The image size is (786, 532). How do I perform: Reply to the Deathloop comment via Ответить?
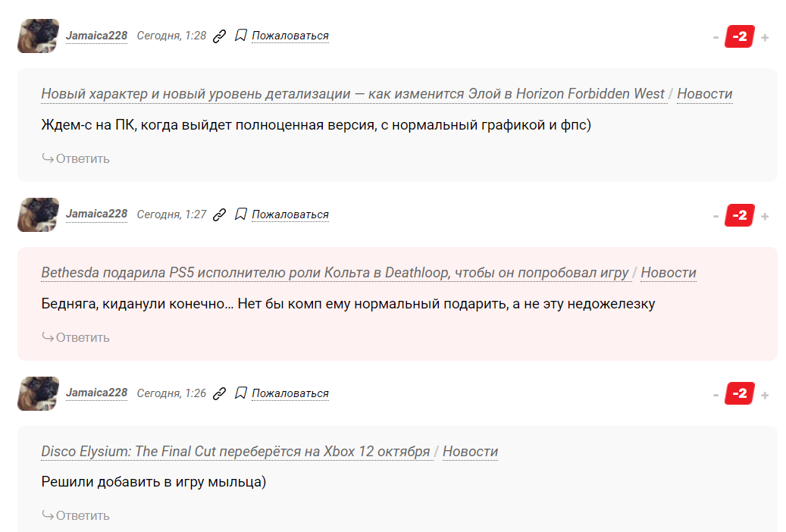click(x=76, y=337)
